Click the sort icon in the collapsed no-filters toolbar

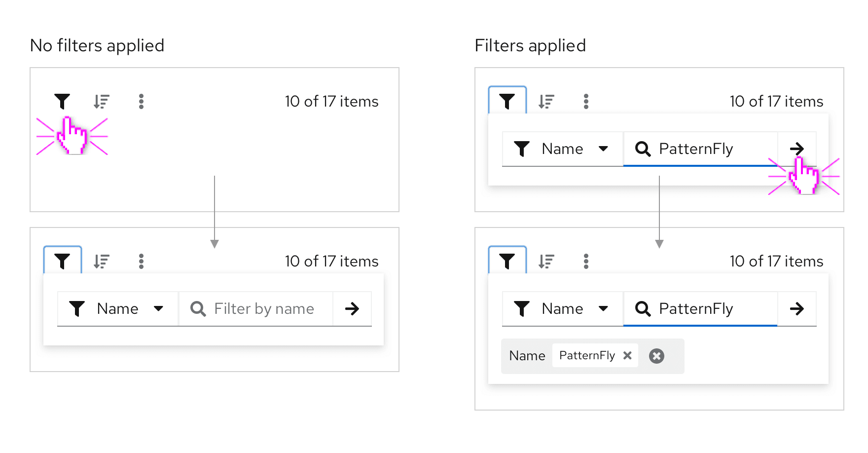pos(102,101)
